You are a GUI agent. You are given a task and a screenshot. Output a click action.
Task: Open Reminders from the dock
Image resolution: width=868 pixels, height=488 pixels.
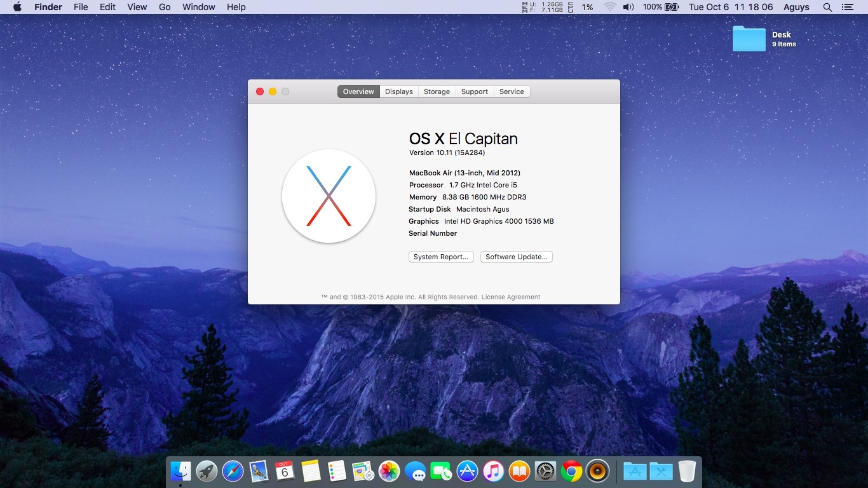pyautogui.click(x=337, y=471)
